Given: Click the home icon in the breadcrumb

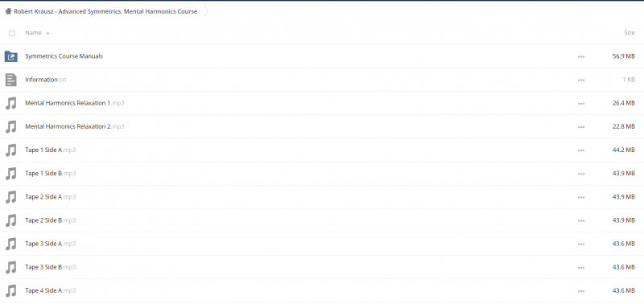Looking at the screenshot, I should tap(8, 11).
